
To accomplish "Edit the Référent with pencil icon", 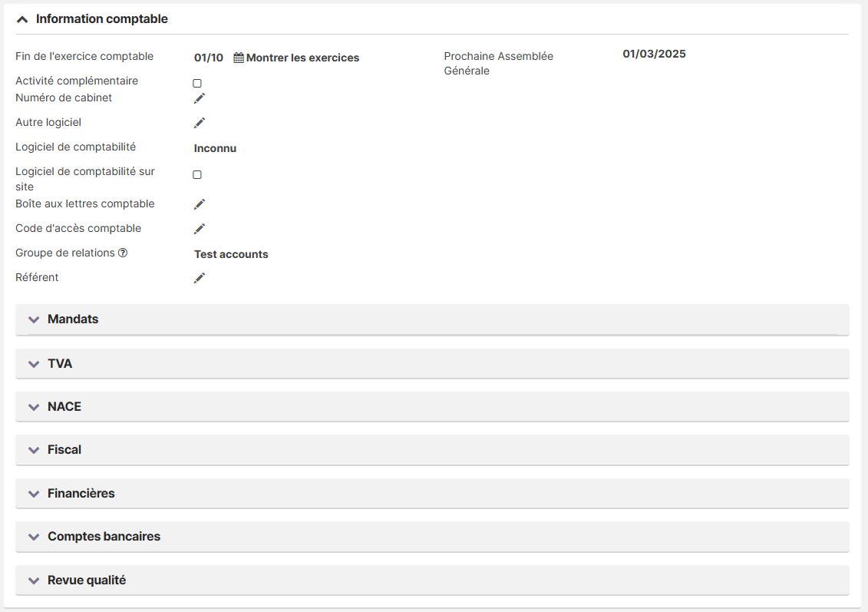I will pos(200,278).
